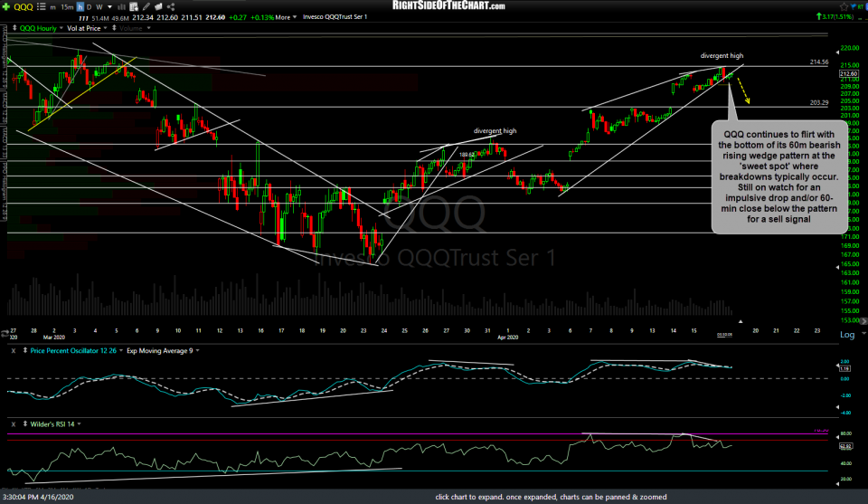The image size is (868, 504).
Task: Click the oscillator axis triangle near 2.00
Action: pyautogui.click(x=836, y=365)
